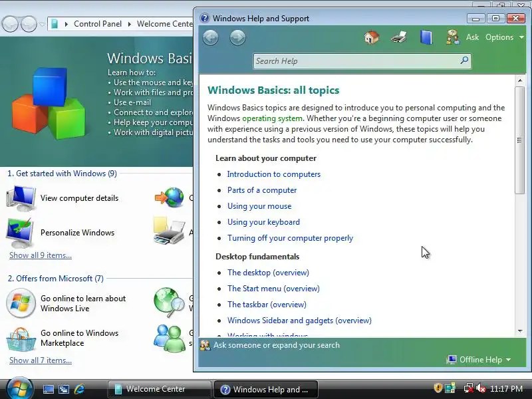Click Control Panel icon in address bar
Image resolution: width=532 pixels, height=399 pixels.
pos(55,24)
